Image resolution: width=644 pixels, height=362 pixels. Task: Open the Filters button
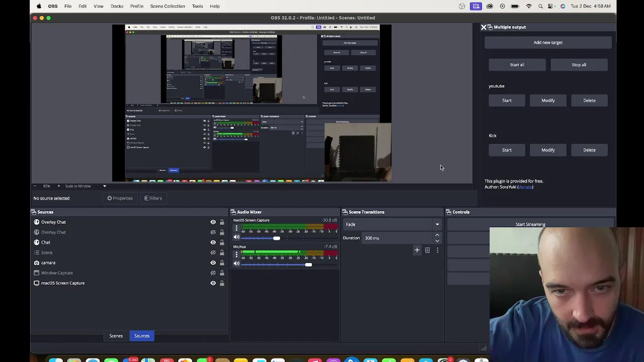tap(153, 198)
